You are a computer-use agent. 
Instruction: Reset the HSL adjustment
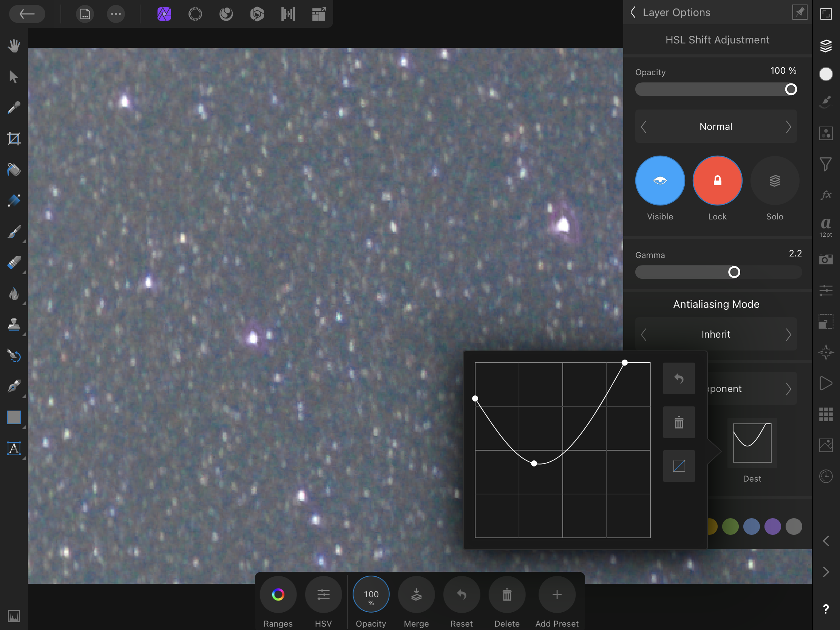[462, 594]
